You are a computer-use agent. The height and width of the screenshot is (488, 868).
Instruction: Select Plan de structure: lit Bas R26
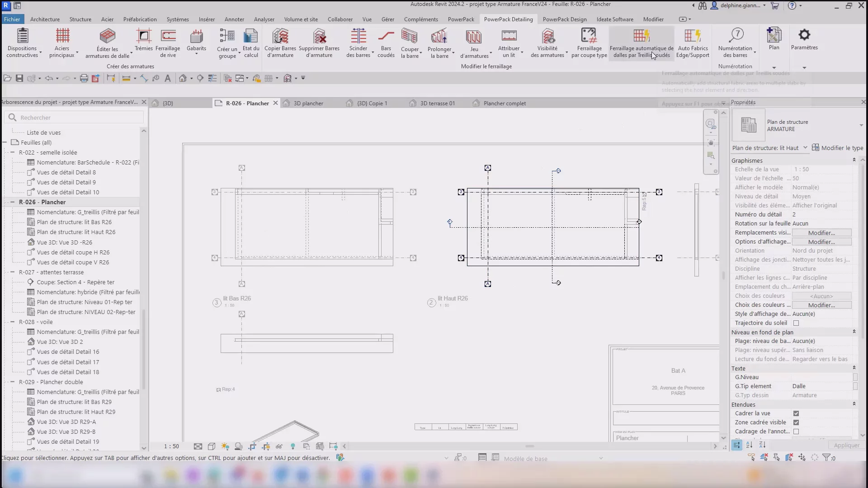pos(74,222)
